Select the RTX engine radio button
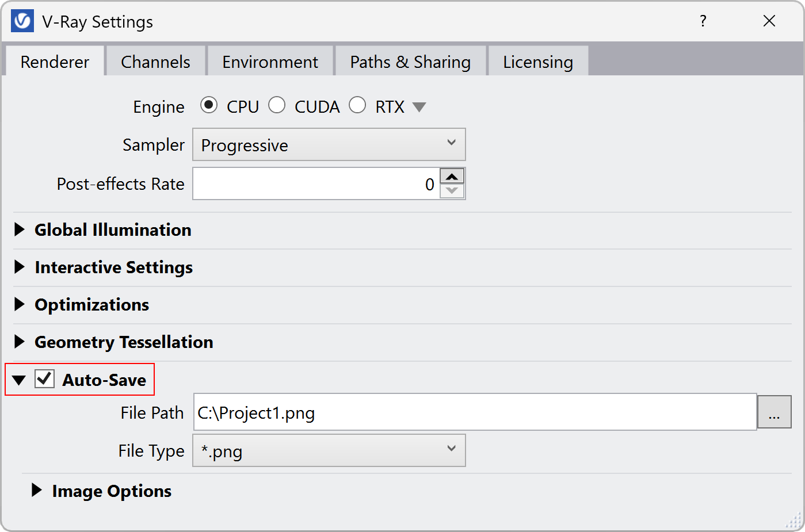 click(x=357, y=105)
